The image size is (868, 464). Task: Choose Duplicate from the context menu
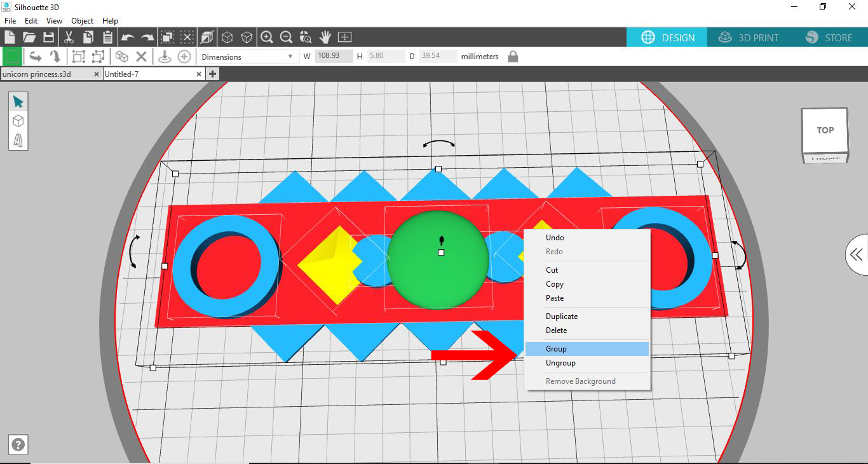(587, 317)
